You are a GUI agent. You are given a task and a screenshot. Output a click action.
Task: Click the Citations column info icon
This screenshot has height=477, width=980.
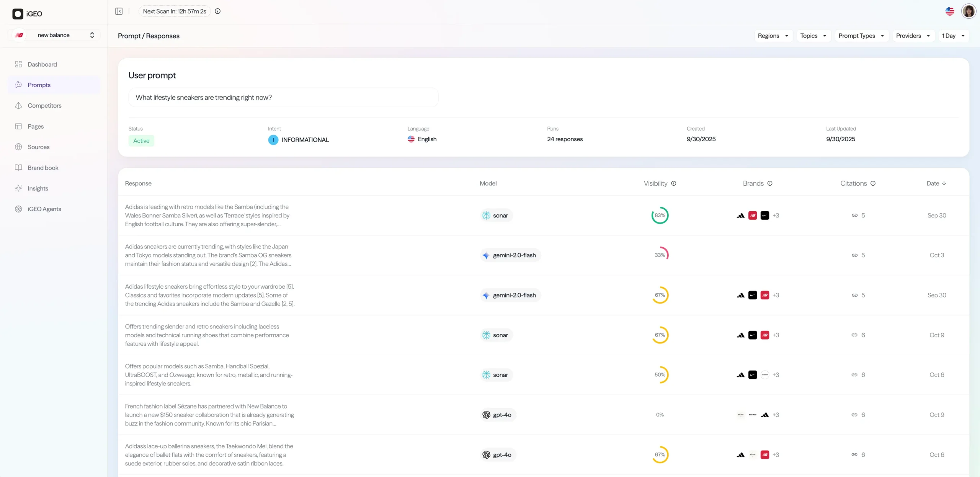(x=873, y=183)
